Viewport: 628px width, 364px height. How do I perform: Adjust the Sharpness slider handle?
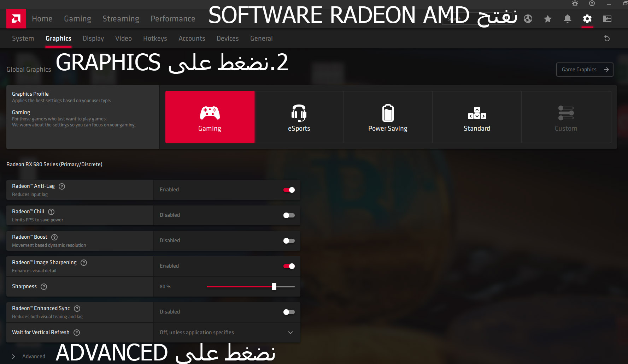(274, 287)
